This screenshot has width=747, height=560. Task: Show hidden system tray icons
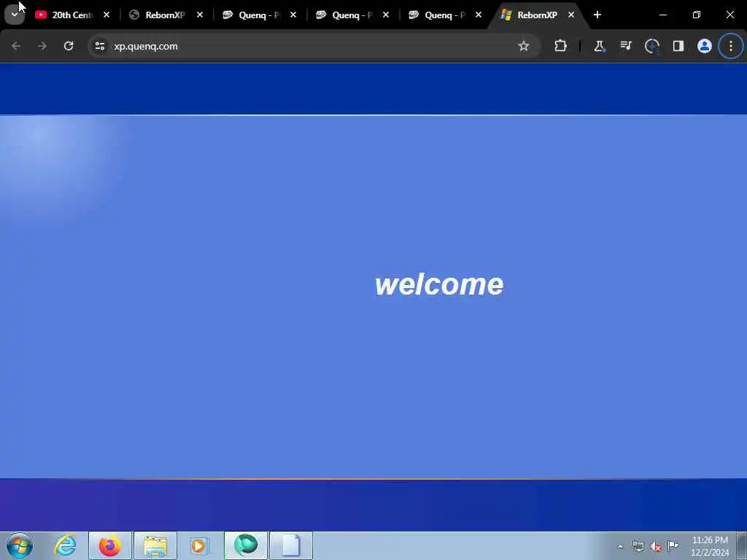point(620,546)
